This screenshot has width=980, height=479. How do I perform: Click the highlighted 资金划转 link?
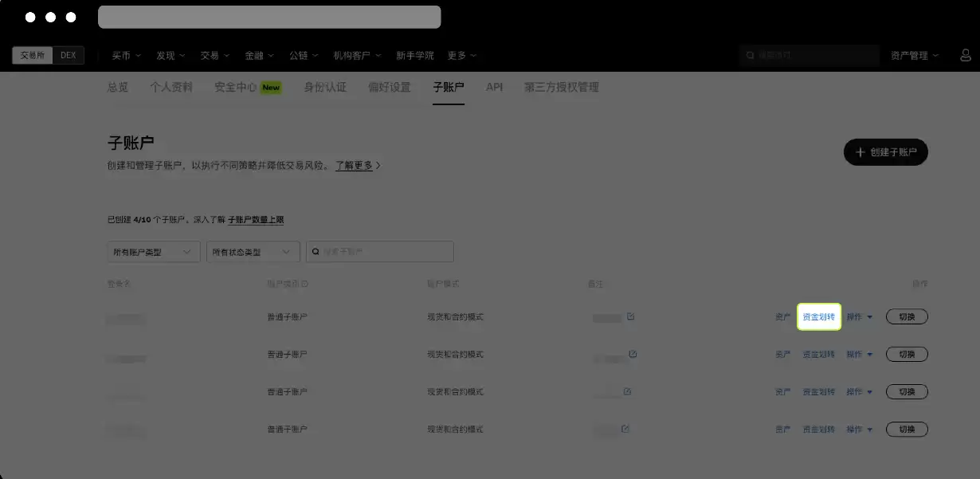(818, 316)
